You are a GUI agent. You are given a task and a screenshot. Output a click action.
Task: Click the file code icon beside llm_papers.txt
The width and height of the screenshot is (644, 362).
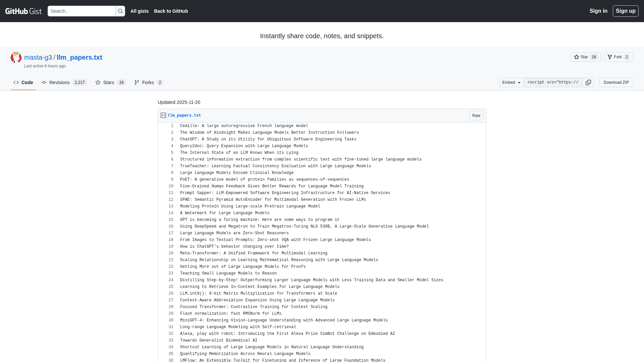coord(163,115)
